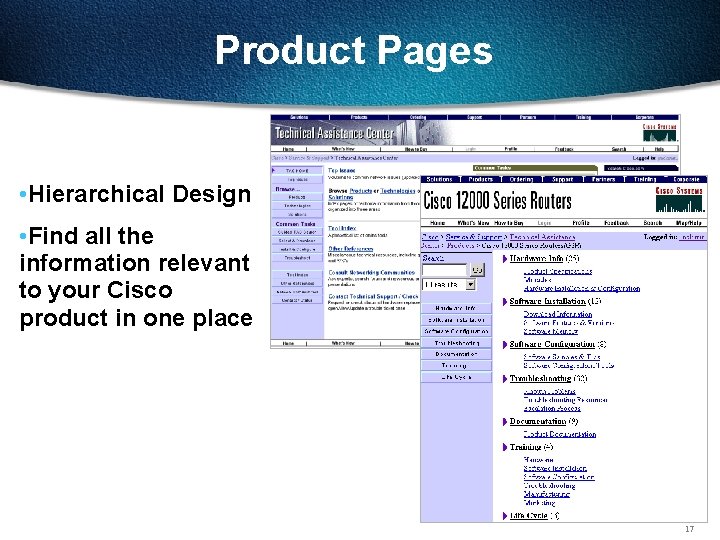Viewport: 720px width, 540px height.
Task: Click Search in Routers page navigation bar
Action: point(652,223)
